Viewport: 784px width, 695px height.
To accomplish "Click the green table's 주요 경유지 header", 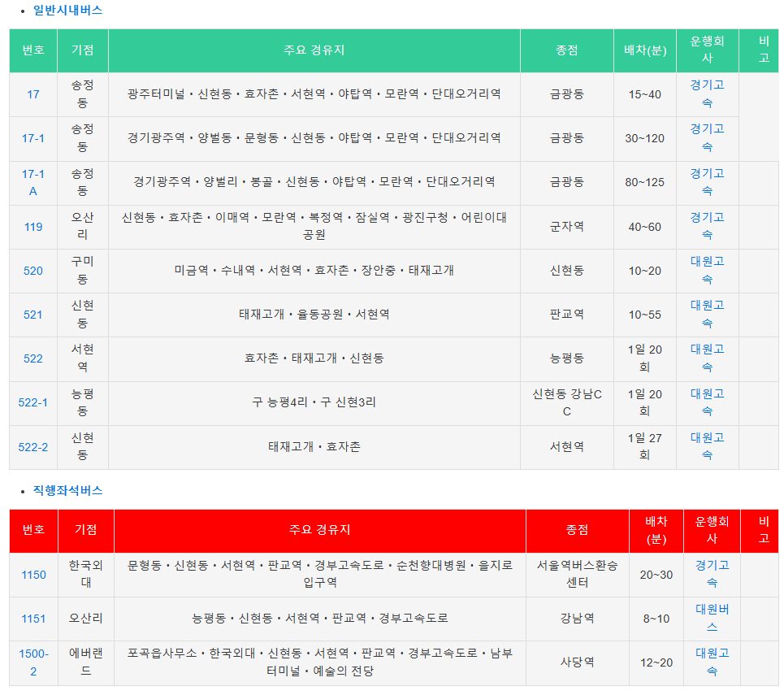I will [314, 50].
